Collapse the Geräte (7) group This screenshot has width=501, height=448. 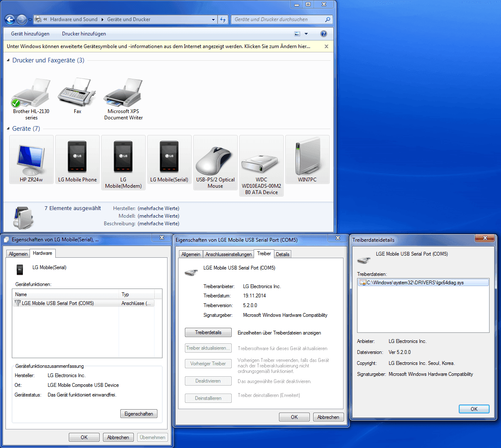[x=8, y=128]
